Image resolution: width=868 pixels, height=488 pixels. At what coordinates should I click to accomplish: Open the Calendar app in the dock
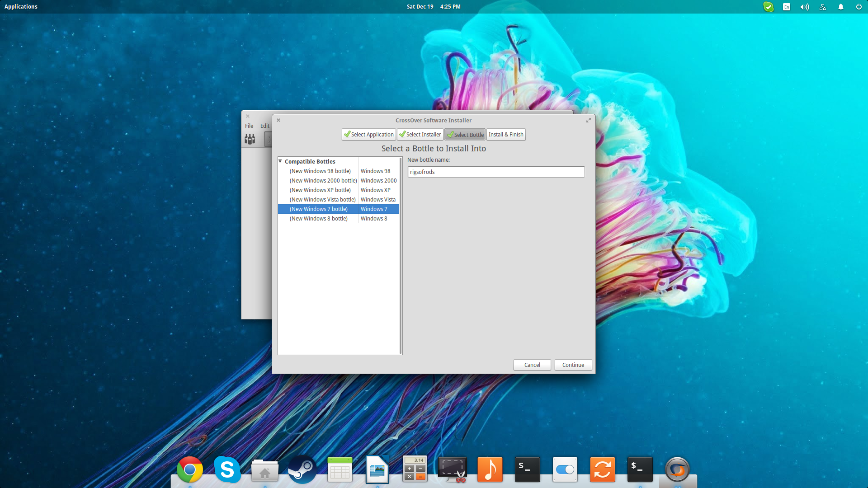click(x=340, y=470)
